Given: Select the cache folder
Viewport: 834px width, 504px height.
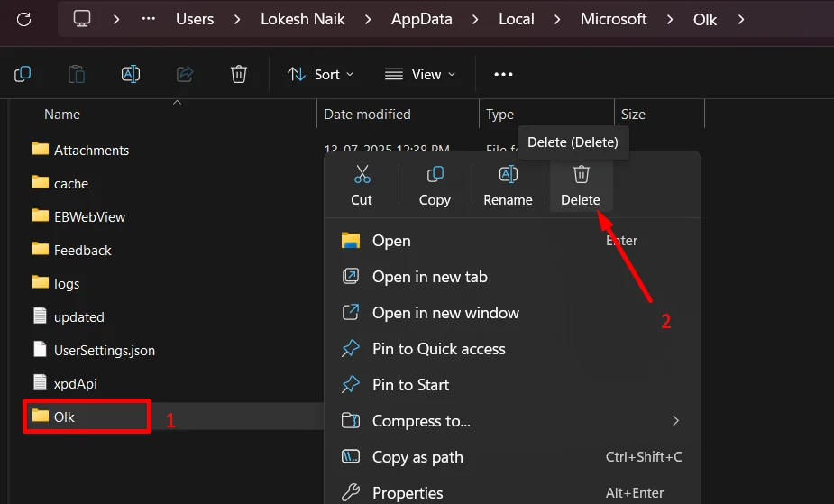Looking at the screenshot, I should (x=60, y=183).
